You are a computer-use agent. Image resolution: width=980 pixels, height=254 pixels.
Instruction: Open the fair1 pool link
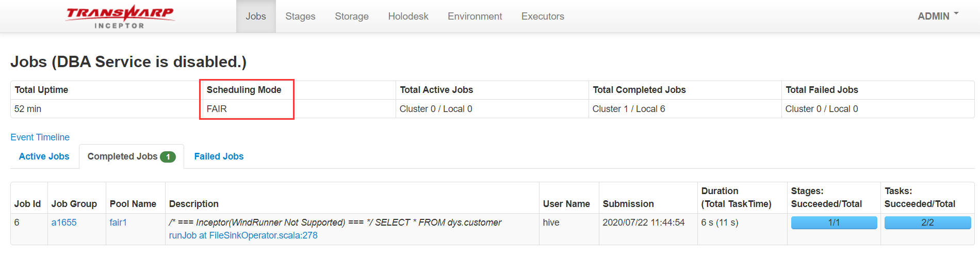pos(118,223)
